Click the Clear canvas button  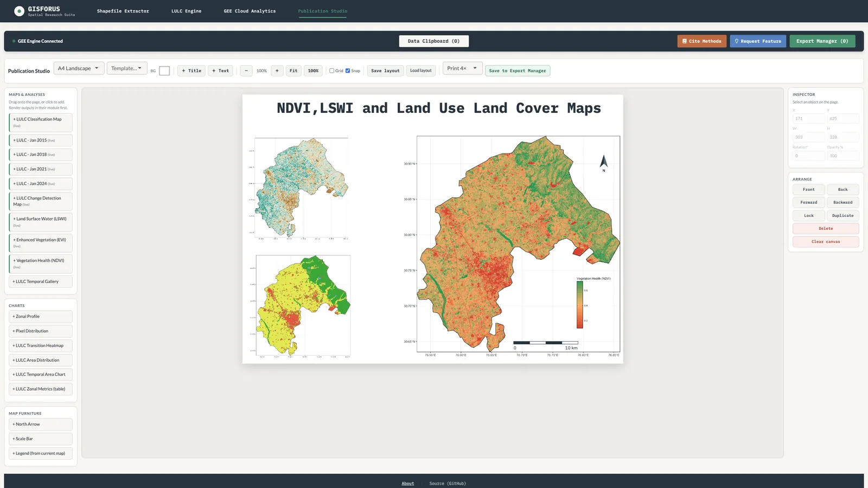826,241
